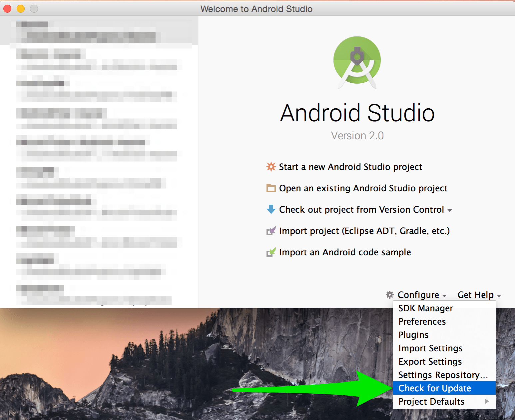Open the Get Help dropdown

point(479,295)
